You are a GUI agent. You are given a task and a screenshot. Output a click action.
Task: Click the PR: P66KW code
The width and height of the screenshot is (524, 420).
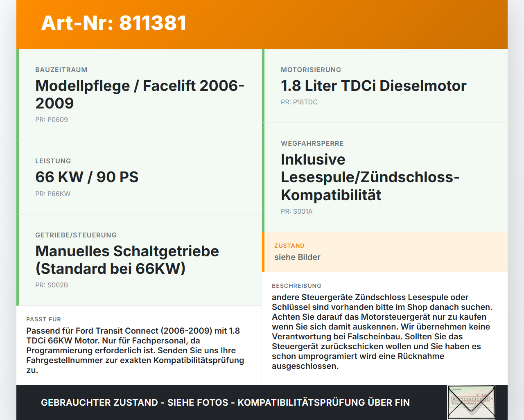coord(53,194)
